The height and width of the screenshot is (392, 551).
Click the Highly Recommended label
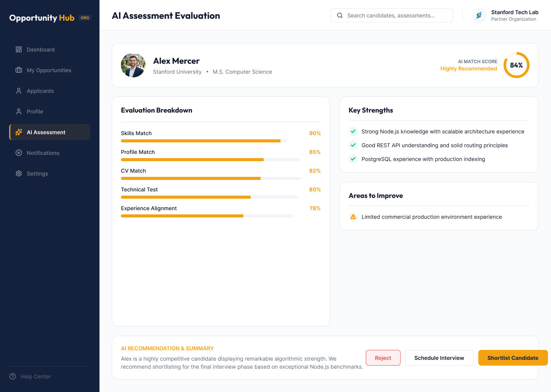[x=469, y=69]
